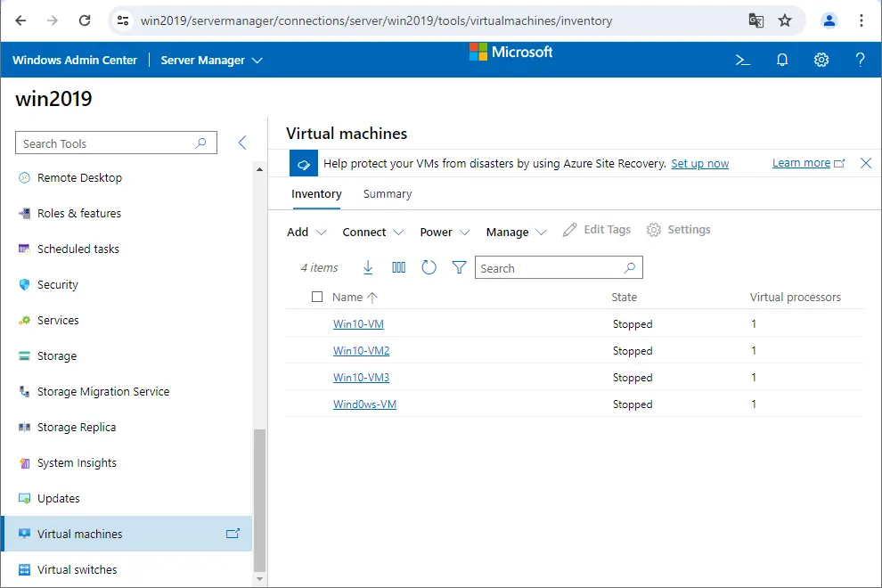The height and width of the screenshot is (588, 882).
Task: Click the browser address bar URL
Action: click(x=376, y=20)
